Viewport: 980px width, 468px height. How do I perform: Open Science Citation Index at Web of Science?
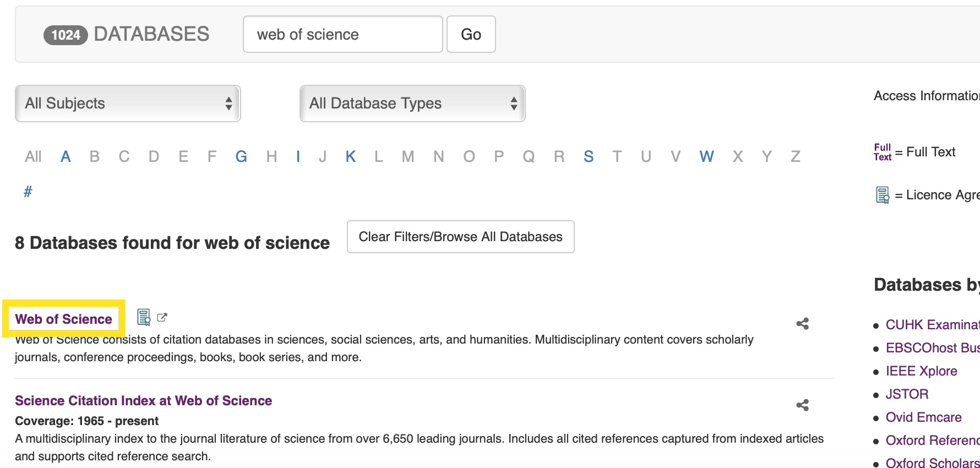click(x=143, y=401)
